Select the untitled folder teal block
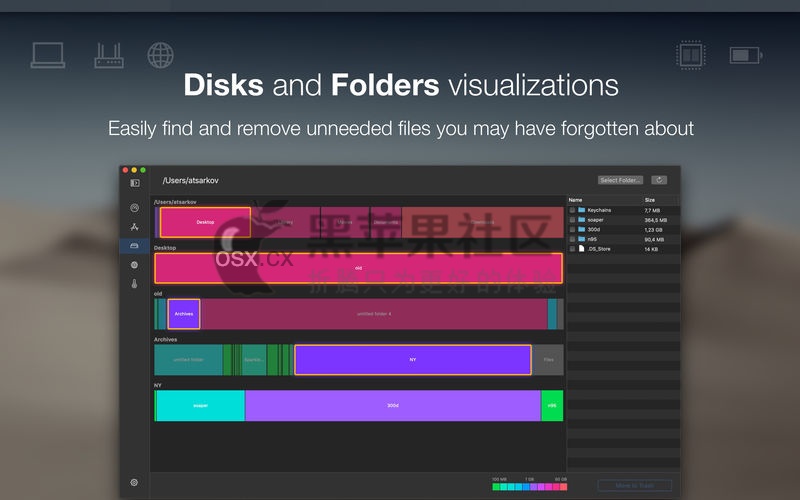 pos(188,360)
